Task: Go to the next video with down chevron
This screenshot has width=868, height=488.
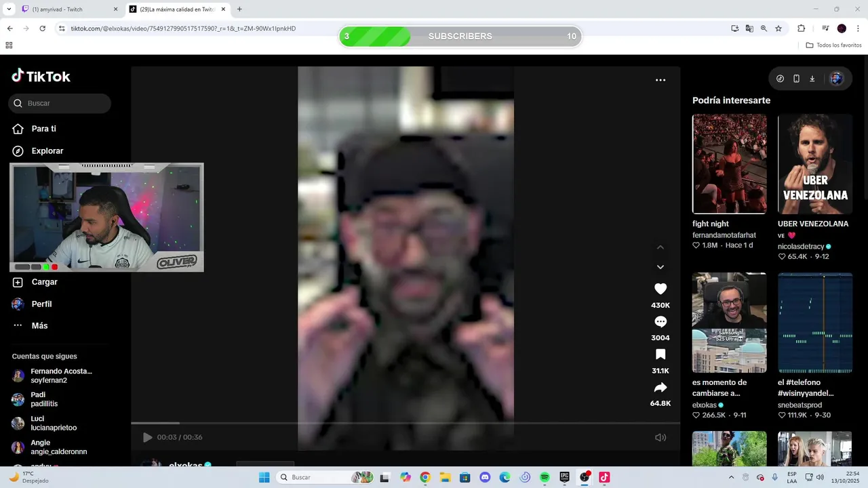Action: (x=660, y=267)
